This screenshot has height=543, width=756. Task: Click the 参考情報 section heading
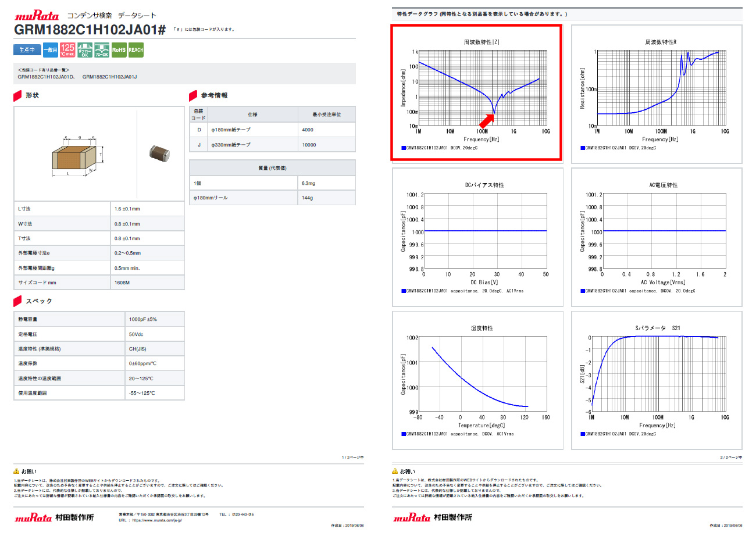[214, 95]
